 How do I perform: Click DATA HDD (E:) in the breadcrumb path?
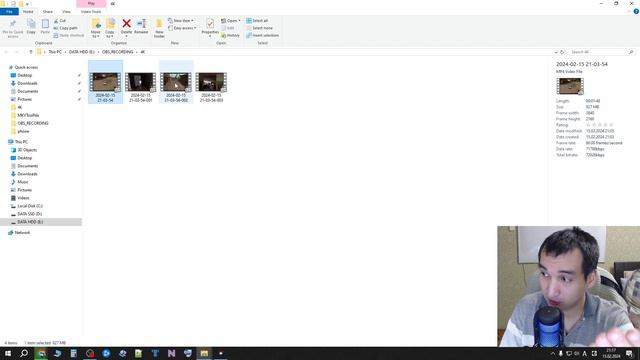tap(82, 52)
